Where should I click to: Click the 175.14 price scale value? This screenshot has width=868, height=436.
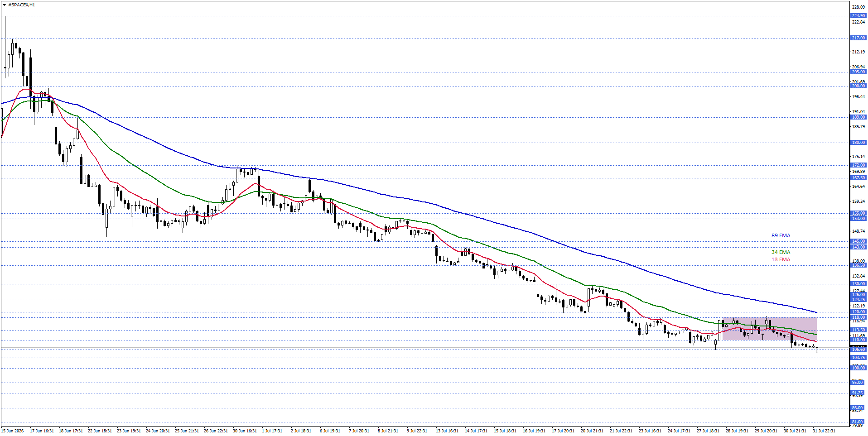click(858, 157)
